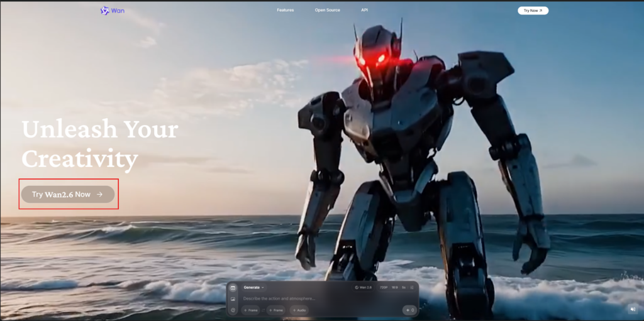Image resolution: width=644 pixels, height=321 pixels.
Task: Change the 5s duration option
Action: pyautogui.click(x=404, y=288)
